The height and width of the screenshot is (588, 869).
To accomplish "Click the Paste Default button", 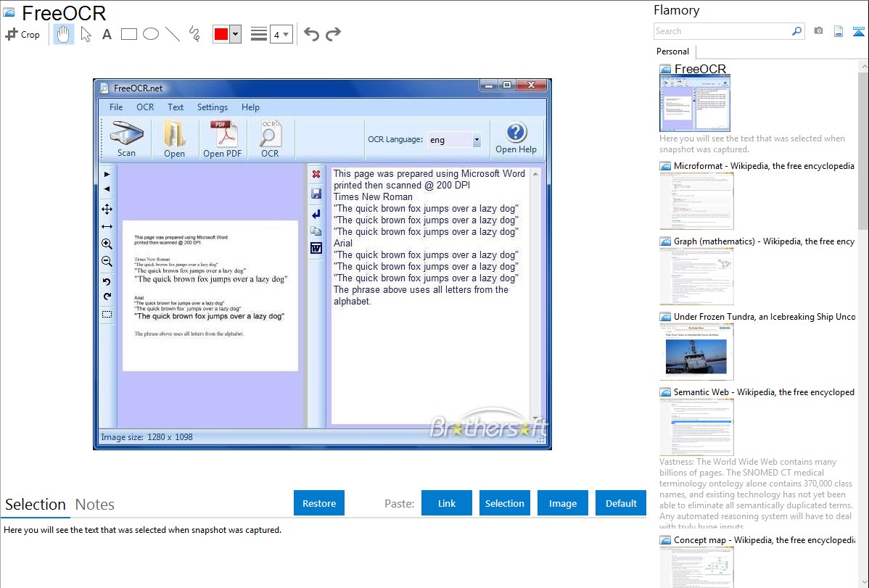I will click(x=621, y=503).
